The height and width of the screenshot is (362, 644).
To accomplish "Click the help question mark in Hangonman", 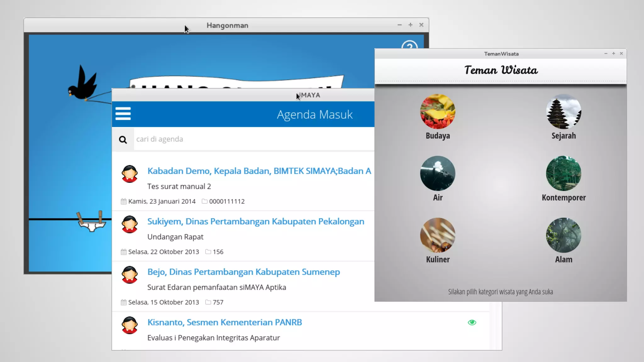I will tap(409, 46).
